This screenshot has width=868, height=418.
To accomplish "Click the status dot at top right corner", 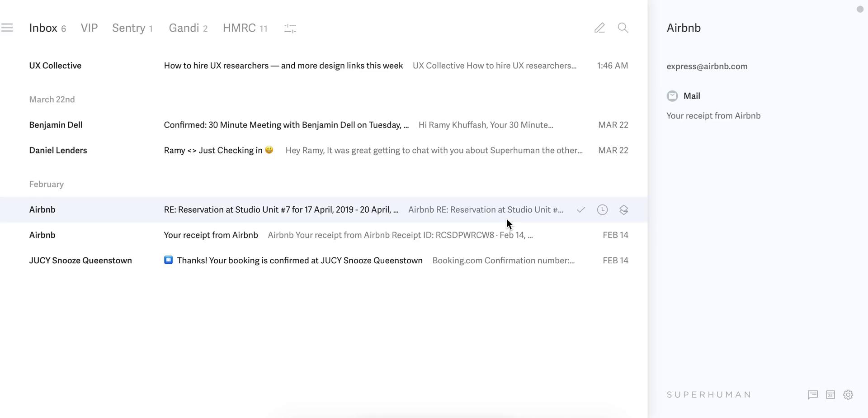I will click(860, 9).
